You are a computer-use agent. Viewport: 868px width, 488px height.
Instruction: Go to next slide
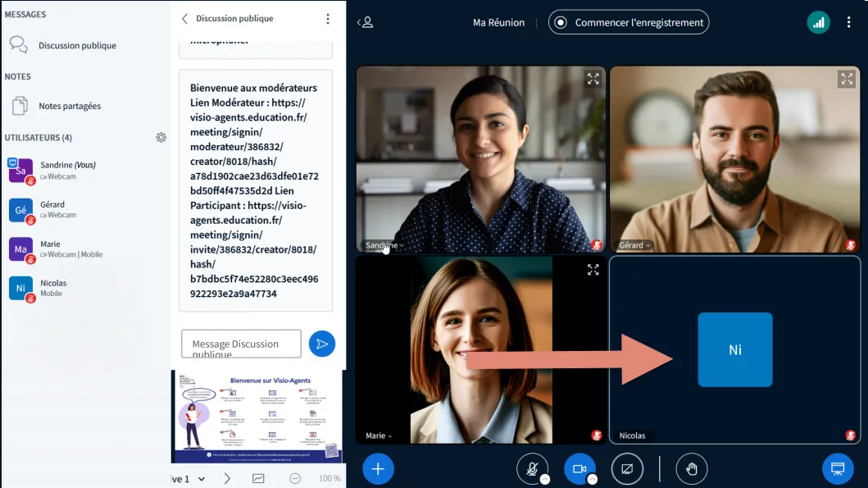227,479
